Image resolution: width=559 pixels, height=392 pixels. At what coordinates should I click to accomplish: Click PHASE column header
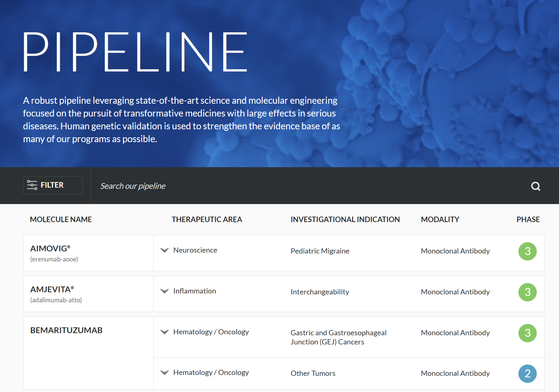tap(528, 219)
